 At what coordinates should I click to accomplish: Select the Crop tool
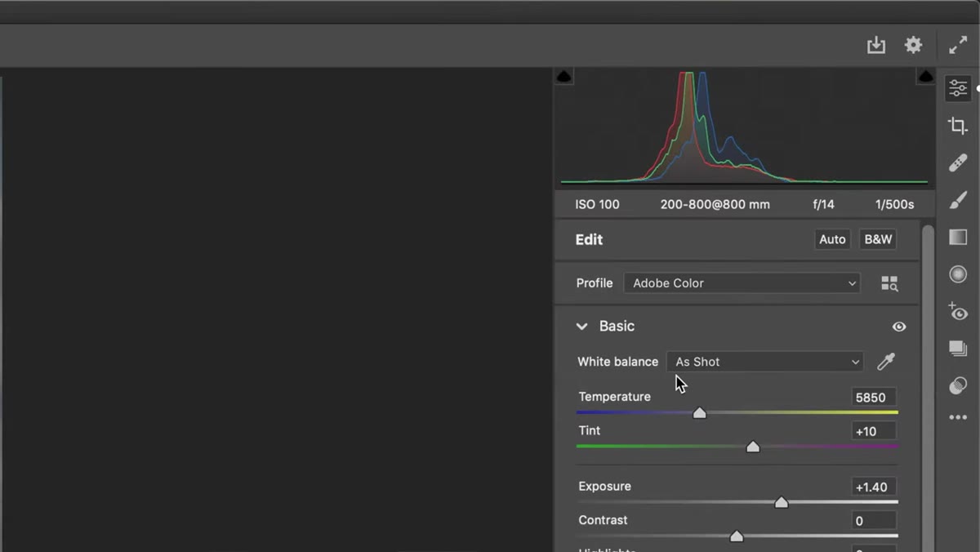(958, 126)
